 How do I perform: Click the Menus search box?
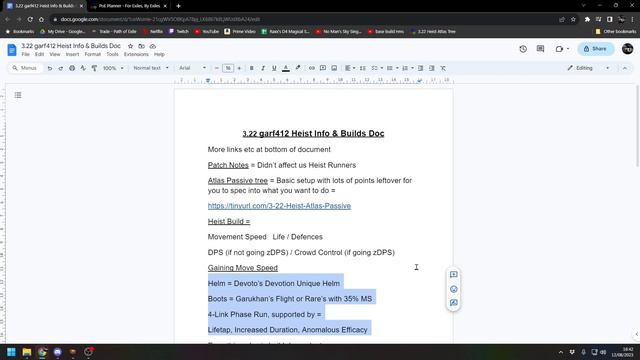click(25, 68)
